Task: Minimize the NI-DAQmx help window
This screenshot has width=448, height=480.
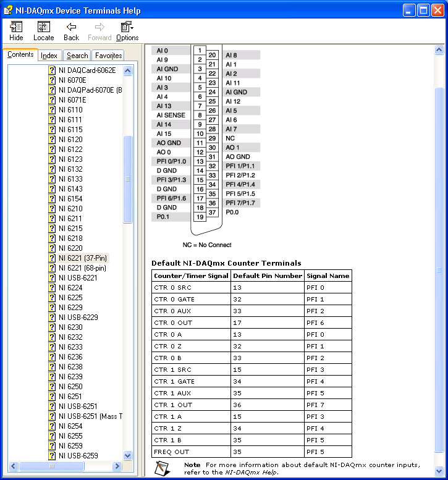Action: [x=409, y=11]
